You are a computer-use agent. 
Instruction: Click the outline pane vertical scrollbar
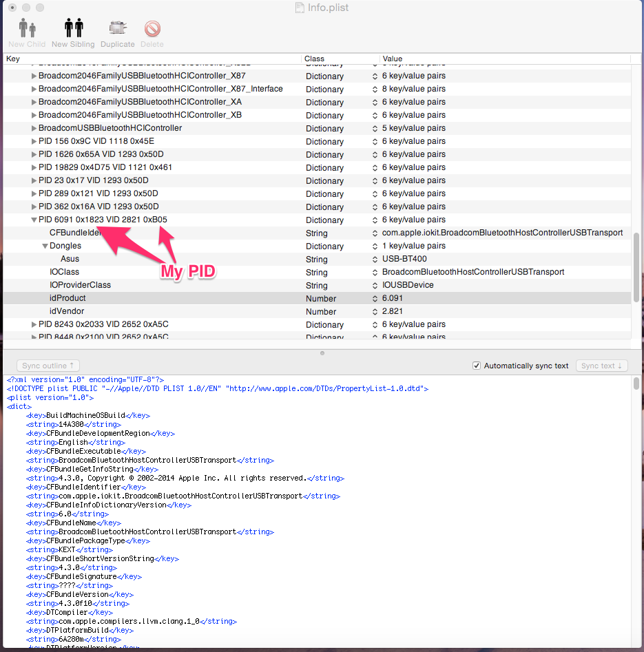636,269
